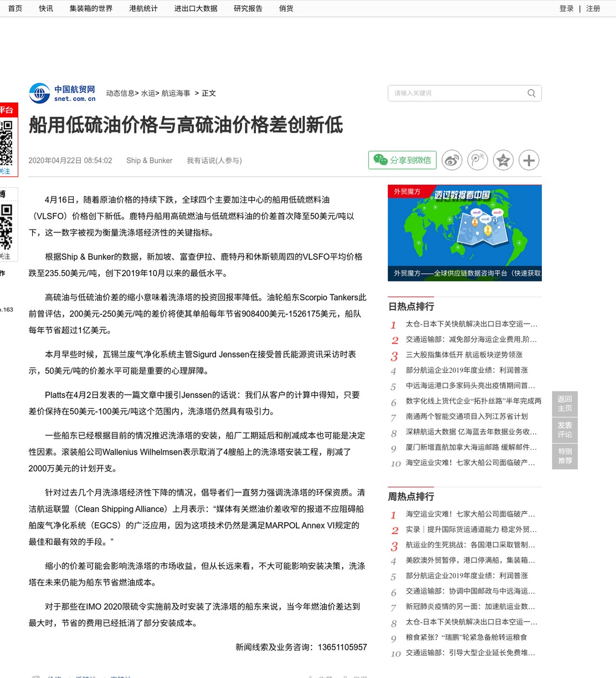Image resolution: width=616 pixels, height=678 pixels.
Task: Click 分享到微信 button
Action: point(402,160)
